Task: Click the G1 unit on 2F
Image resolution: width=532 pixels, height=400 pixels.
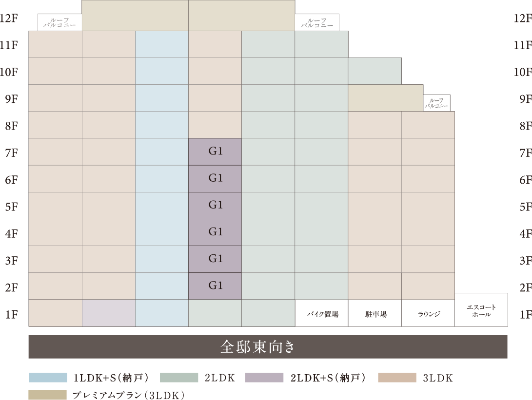Action: [x=215, y=286]
